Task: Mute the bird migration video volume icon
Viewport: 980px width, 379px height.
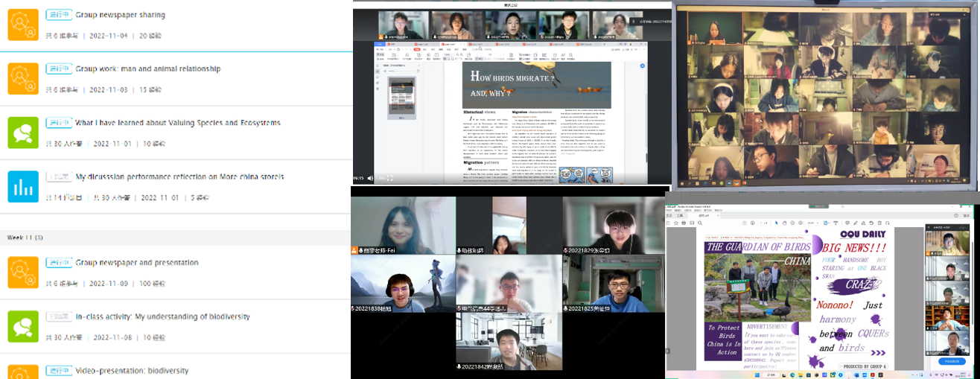Action: [370, 178]
